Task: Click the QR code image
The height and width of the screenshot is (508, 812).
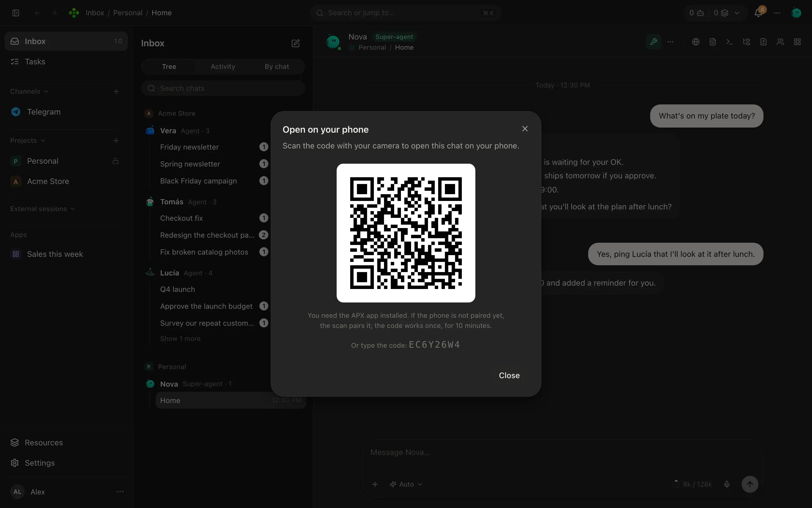Action: pyautogui.click(x=406, y=233)
